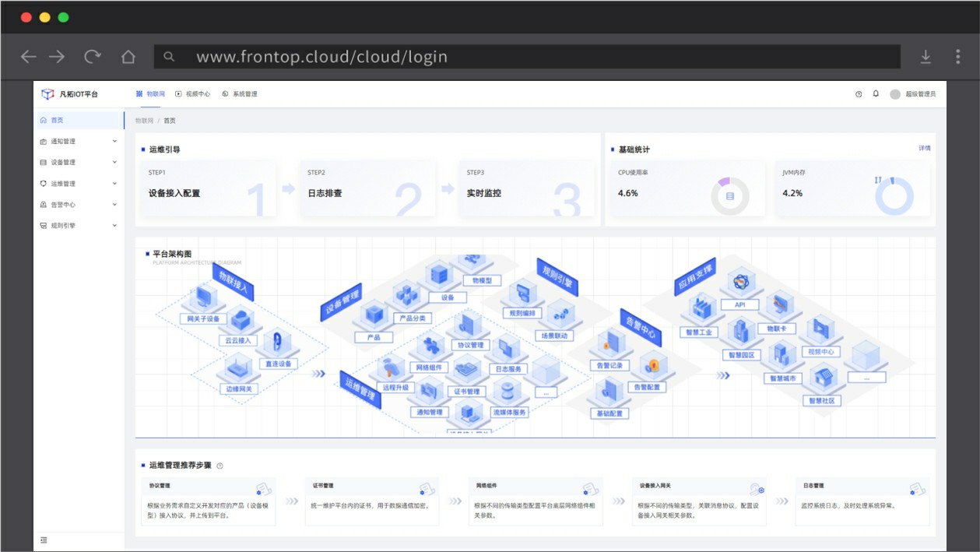Expand the 通知管理 sidebar menu
This screenshot has width=980, height=552.
pos(78,142)
